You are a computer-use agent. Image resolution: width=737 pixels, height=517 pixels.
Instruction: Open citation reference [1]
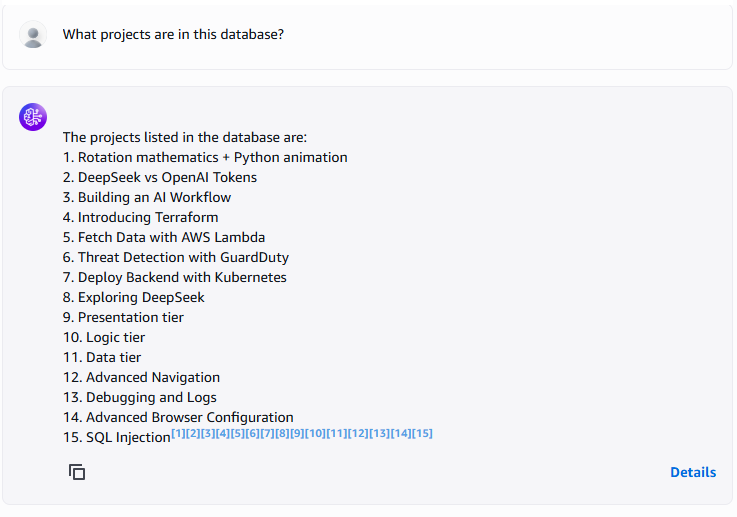(x=178, y=433)
